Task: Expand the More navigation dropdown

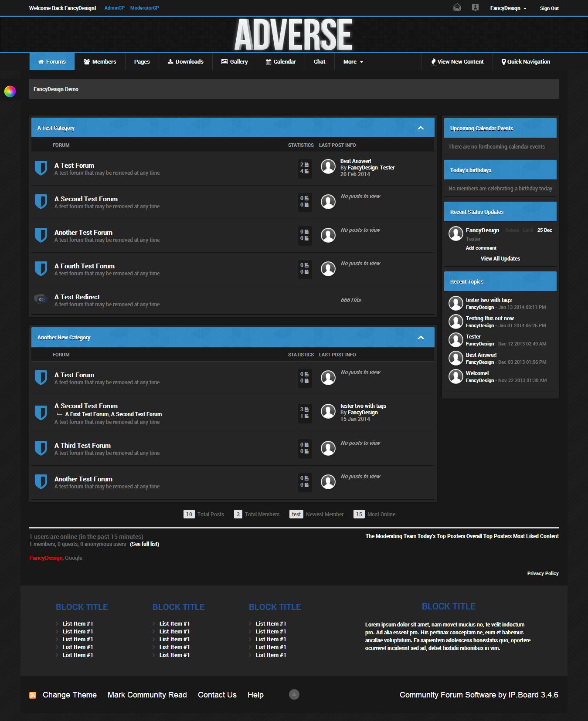Action: pos(353,62)
